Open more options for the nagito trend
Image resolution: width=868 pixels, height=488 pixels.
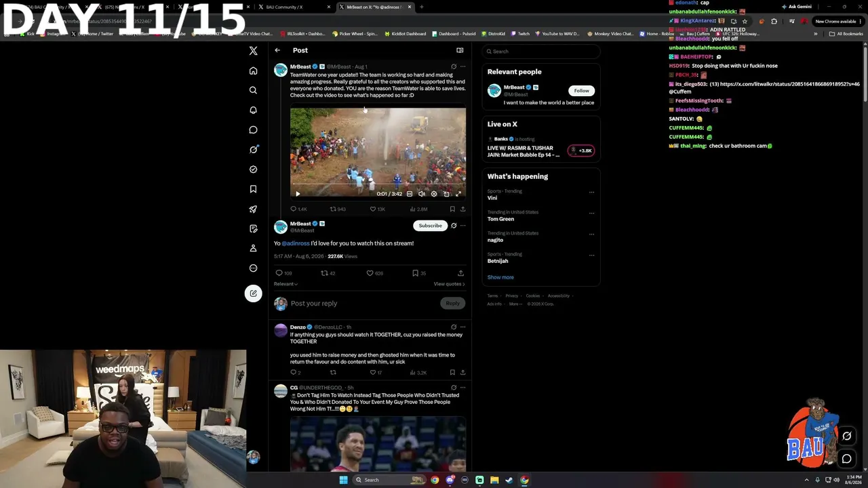click(591, 235)
